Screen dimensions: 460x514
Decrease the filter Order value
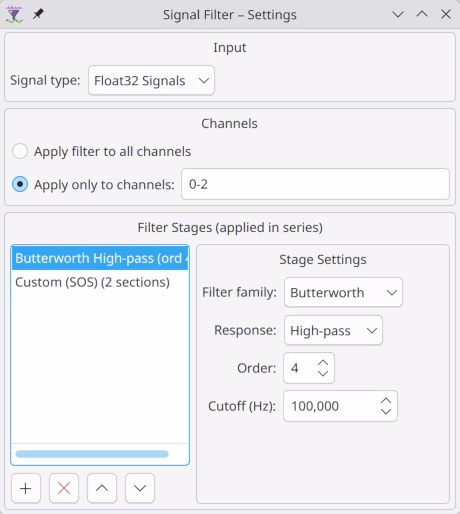tap(323, 373)
